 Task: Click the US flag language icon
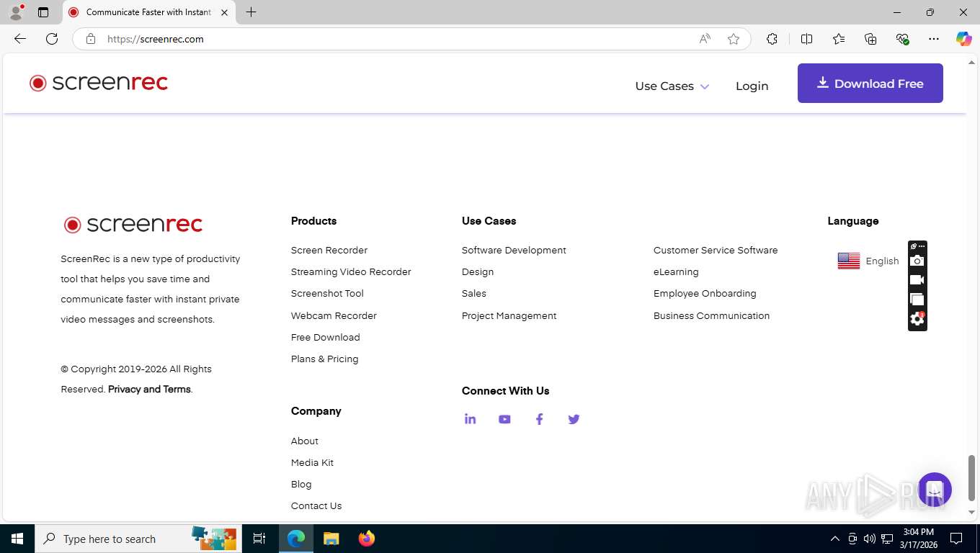849,261
